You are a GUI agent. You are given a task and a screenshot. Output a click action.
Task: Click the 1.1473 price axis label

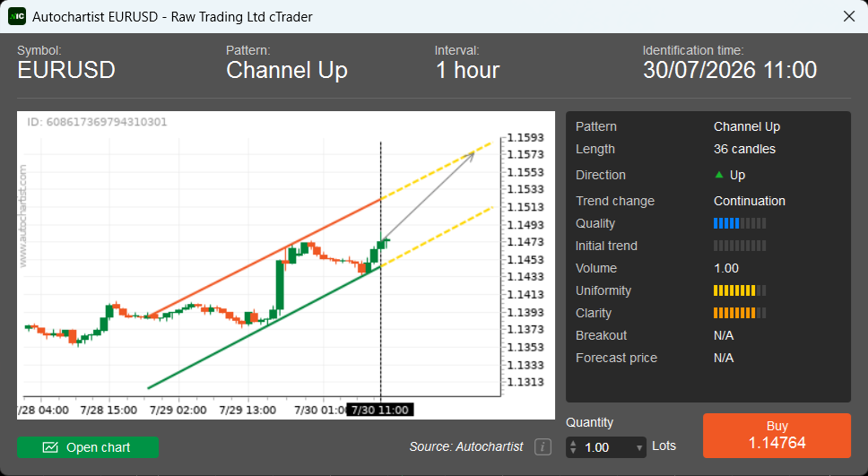pyautogui.click(x=525, y=242)
